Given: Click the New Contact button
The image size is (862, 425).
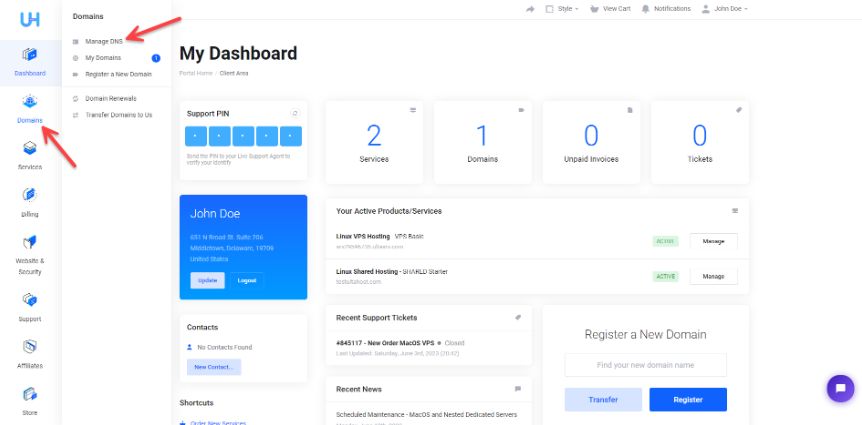Looking at the screenshot, I should pos(214,367).
